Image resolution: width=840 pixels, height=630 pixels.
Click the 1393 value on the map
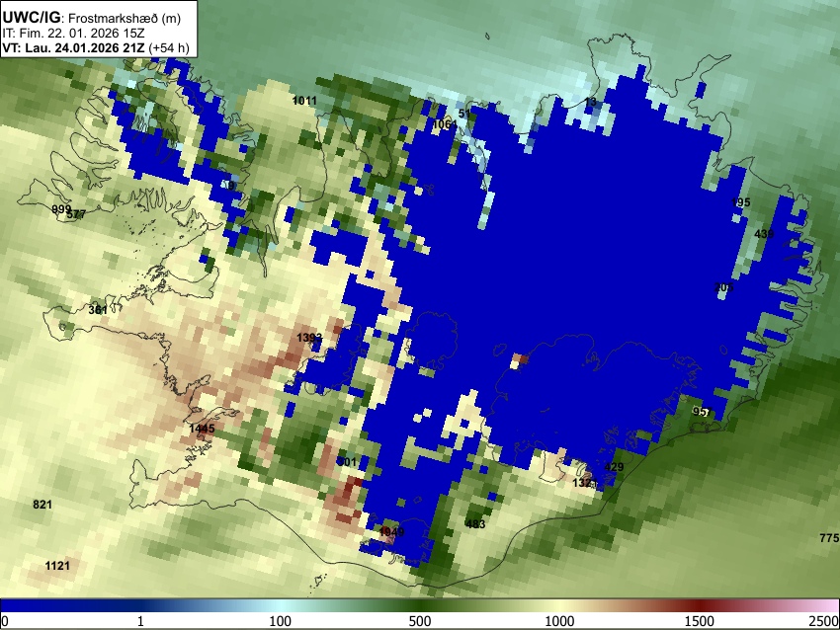pyautogui.click(x=309, y=338)
